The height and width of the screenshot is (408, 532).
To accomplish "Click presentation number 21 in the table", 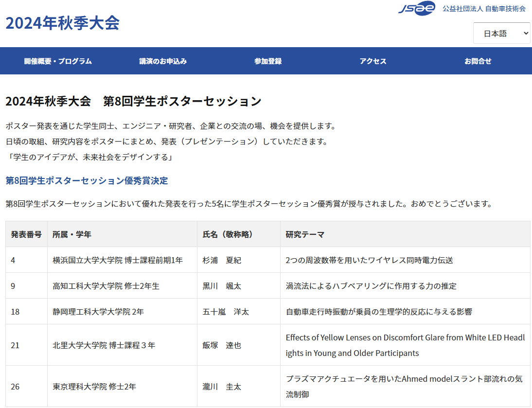I will [15, 345].
